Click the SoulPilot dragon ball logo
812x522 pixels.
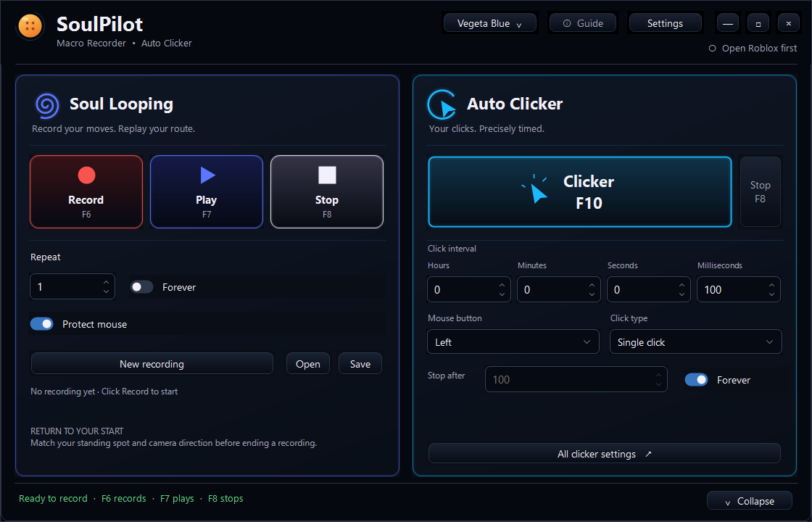point(30,26)
